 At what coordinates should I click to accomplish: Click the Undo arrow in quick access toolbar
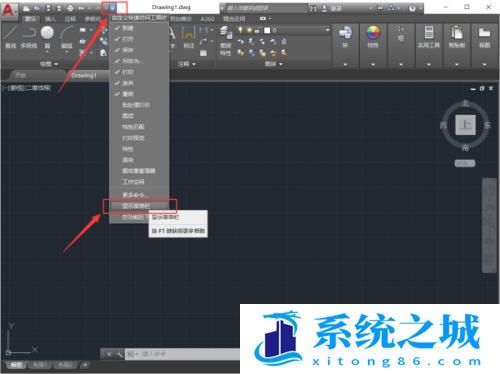pos(81,8)
